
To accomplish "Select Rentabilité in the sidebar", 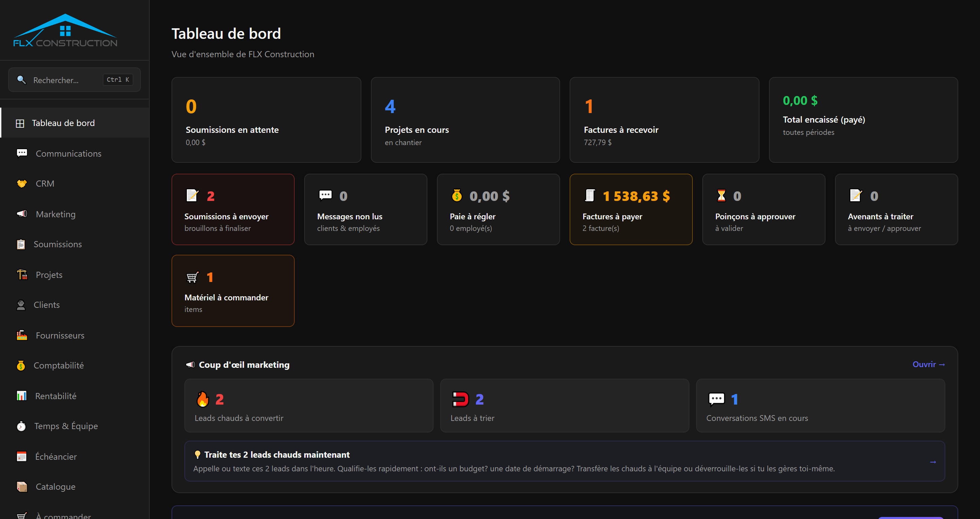I will (75, 396).
